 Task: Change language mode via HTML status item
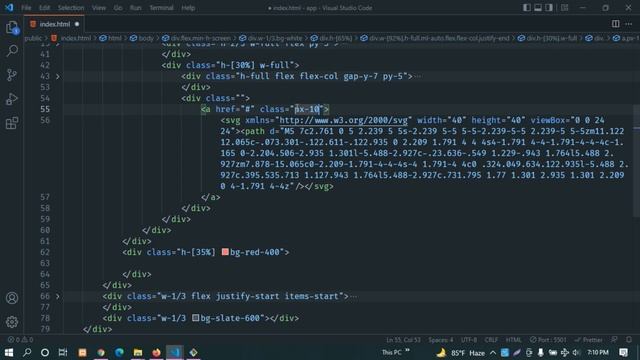(513, 340)
